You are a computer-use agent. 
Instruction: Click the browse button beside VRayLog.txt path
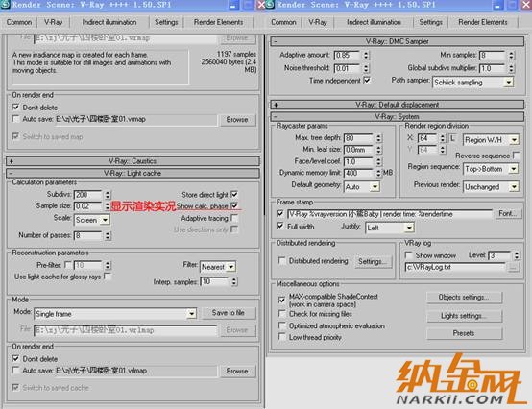coord(514,267)
